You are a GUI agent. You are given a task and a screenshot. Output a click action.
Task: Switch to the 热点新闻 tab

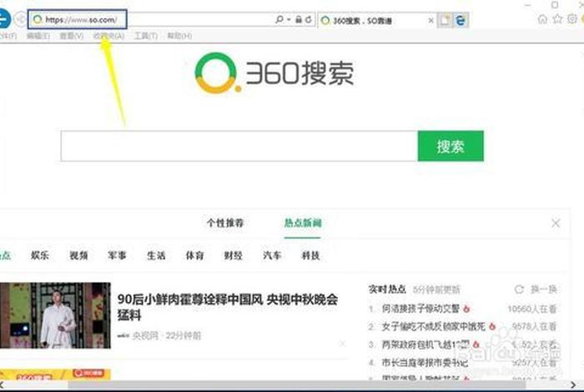click(x=302, y=223)
